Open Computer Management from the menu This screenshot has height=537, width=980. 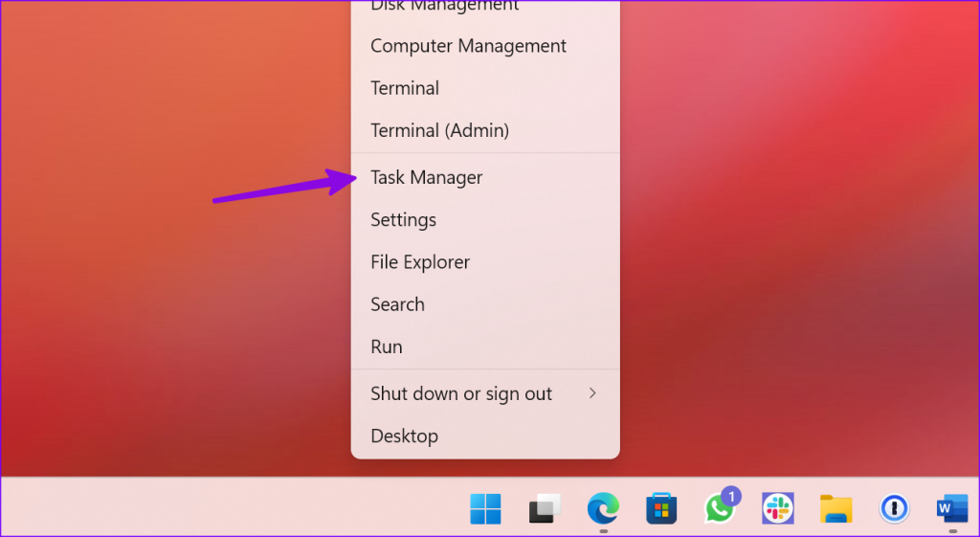(x=485, y=46)
